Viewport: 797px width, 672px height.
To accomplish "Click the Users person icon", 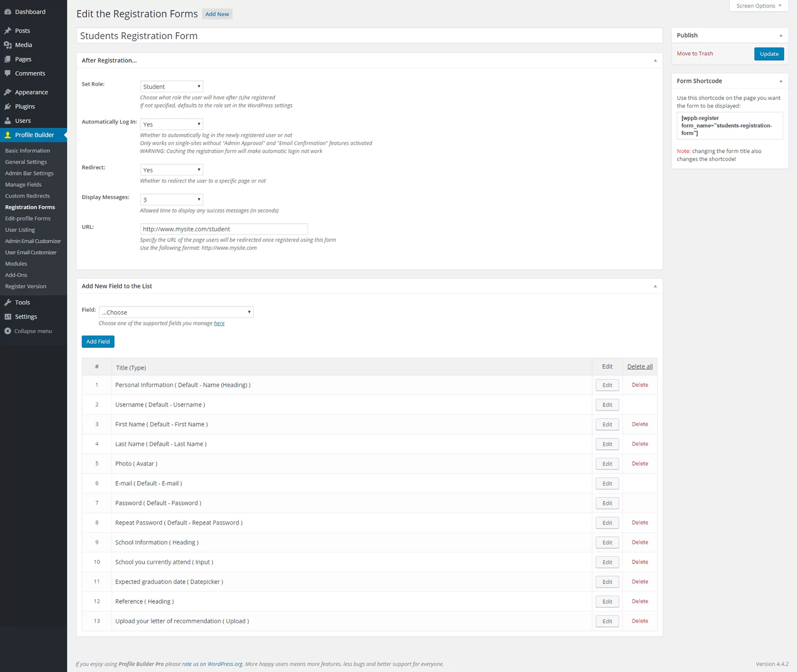I will point(8,121).
